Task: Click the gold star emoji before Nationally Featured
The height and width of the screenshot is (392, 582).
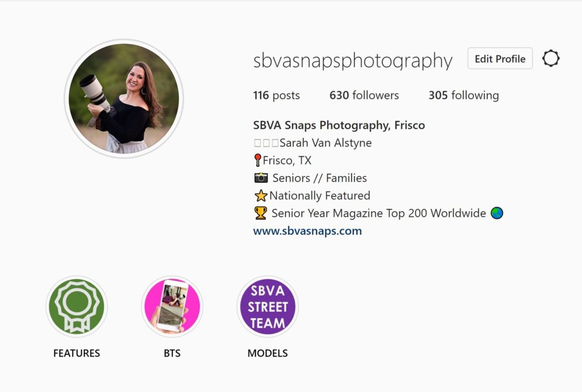Action: click(261, 196)
